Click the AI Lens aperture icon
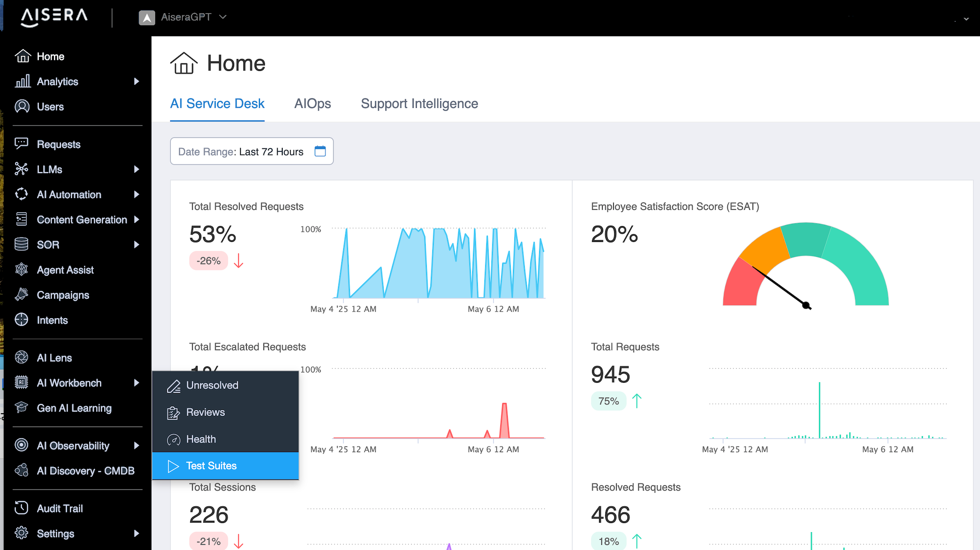Image resolution: width=980 pixels, height=550 pixels. pyautogui.click(x=22, y=357)
